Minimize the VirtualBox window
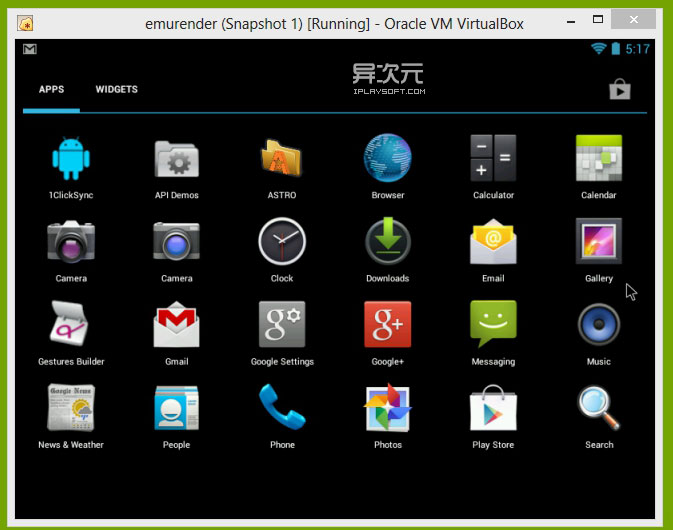This screenshot has width=673, height=530. [x=571, y=21]
